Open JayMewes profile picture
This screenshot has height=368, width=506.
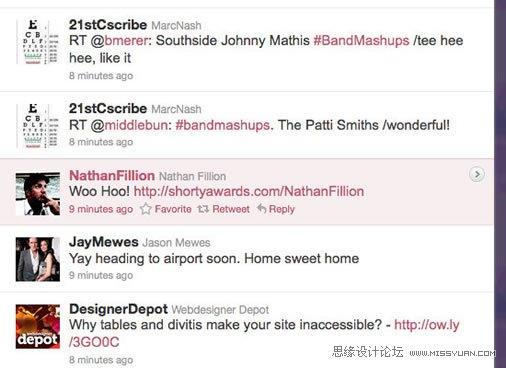point(38,259)
